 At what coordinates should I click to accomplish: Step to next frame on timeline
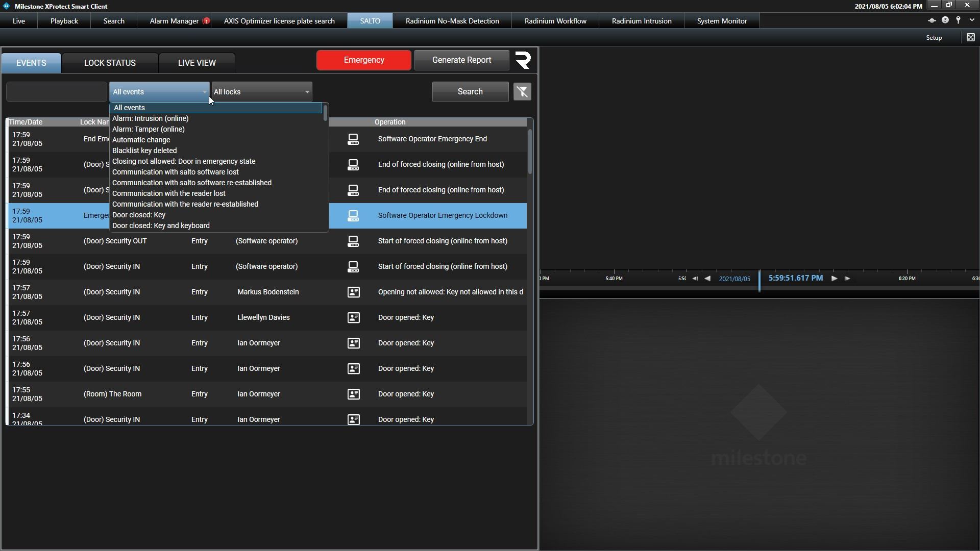[847, 279]
